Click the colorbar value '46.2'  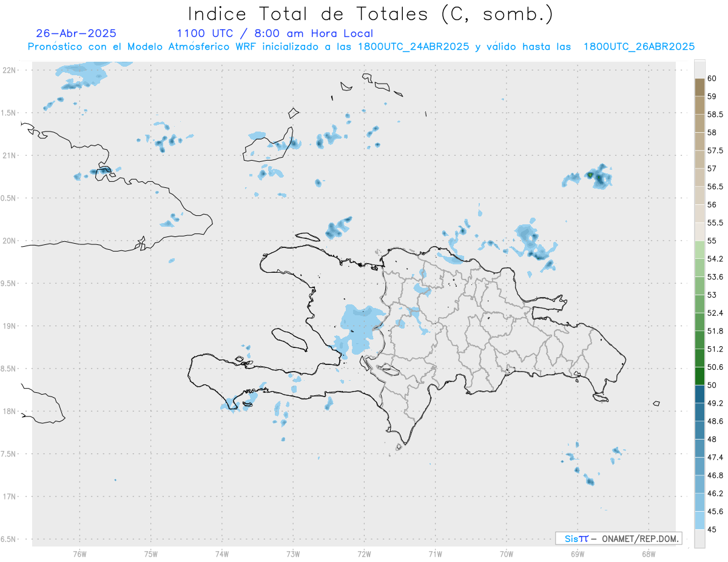[x=715, y=493]
